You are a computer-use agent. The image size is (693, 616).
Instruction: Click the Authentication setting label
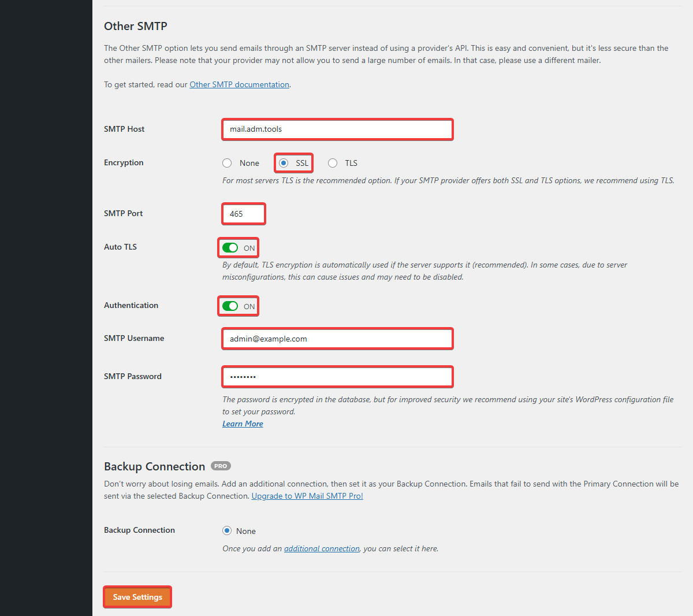131,305
